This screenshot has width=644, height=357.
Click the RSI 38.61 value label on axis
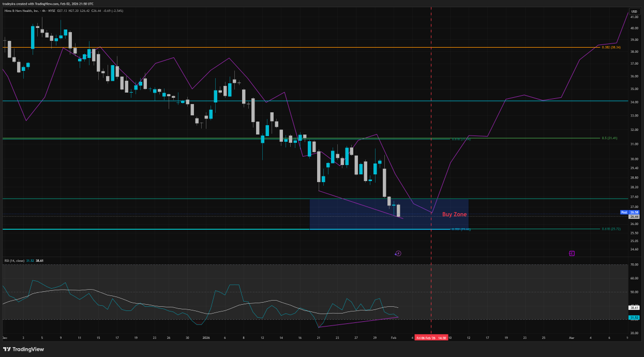tap(634, 308)
